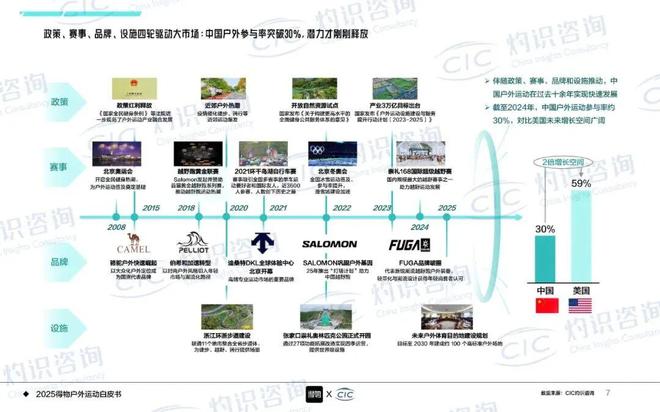This screenshot has width=660, height=412.
Task: Click the 2024 year on the timeline
Action: tap(420, 227)
